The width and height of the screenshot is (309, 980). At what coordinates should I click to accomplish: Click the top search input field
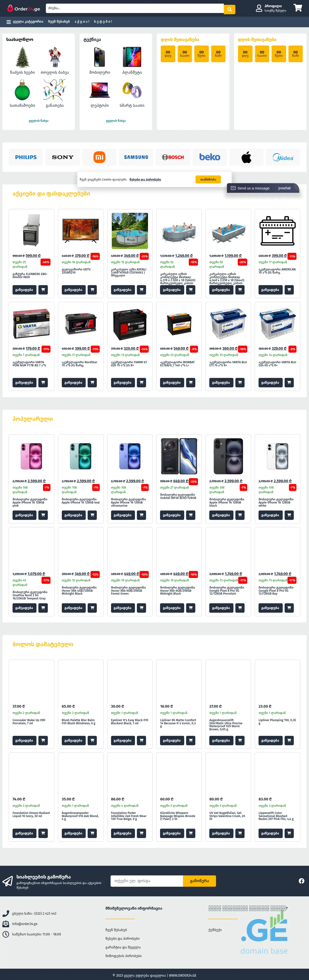point(134,8)
